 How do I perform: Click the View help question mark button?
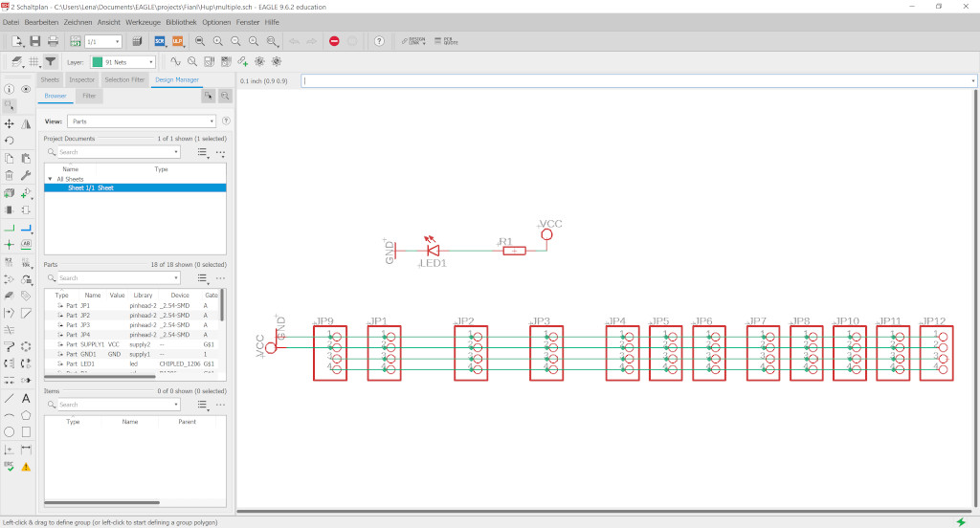[226, 121]
